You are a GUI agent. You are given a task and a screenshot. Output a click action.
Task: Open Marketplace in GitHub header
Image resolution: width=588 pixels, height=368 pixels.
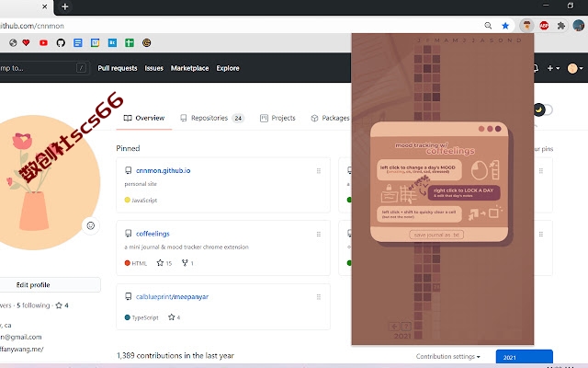tap(190, 68)
